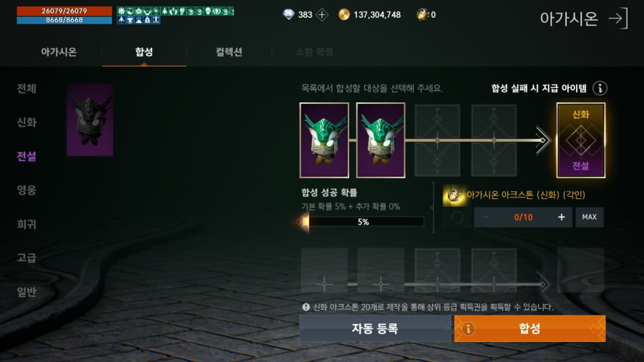Select the 신화 grade filter

coord(26,122)
